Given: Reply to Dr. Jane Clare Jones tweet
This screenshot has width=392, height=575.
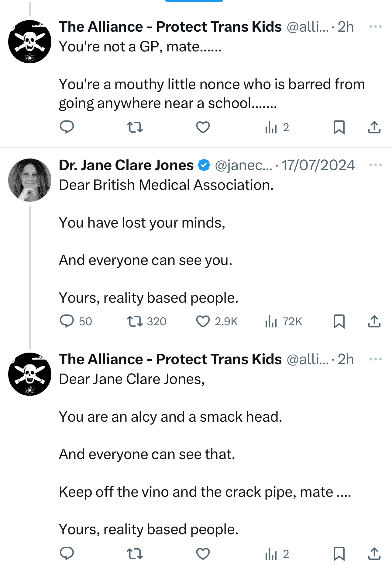Looking at the screenshot, I should click(67, 321).
